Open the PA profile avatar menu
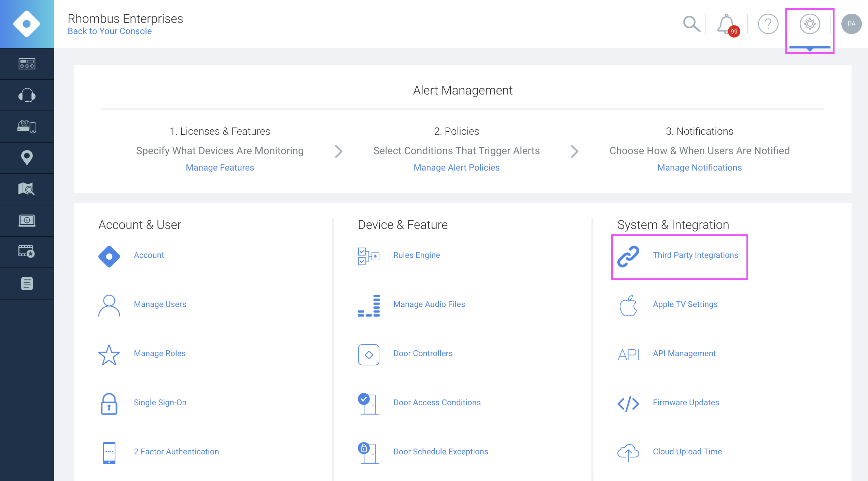 click(851, 24)
